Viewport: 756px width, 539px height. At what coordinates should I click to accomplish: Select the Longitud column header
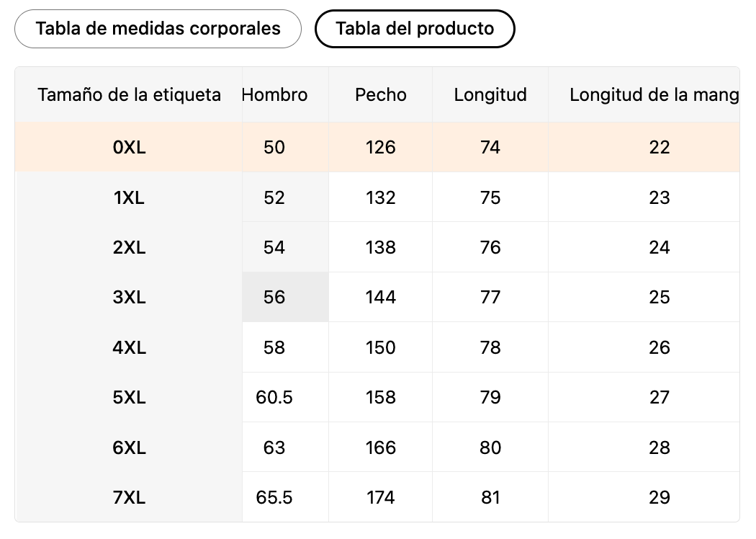tap(490, 94)
